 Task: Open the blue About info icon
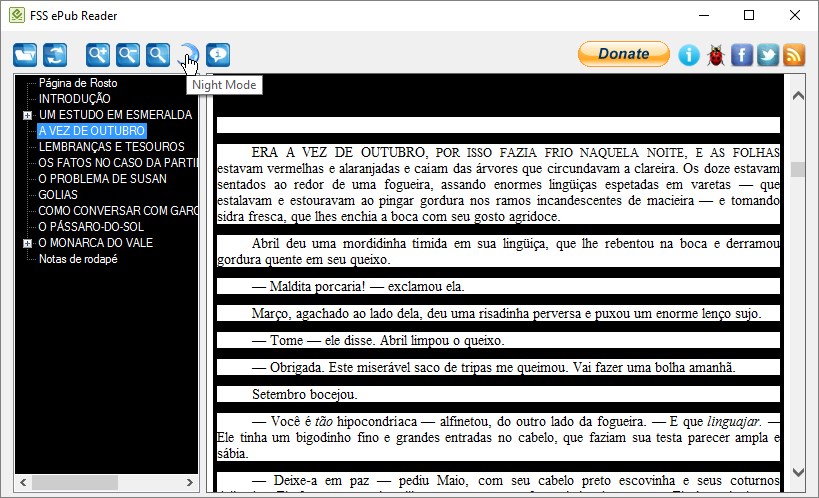coord(689,55)
